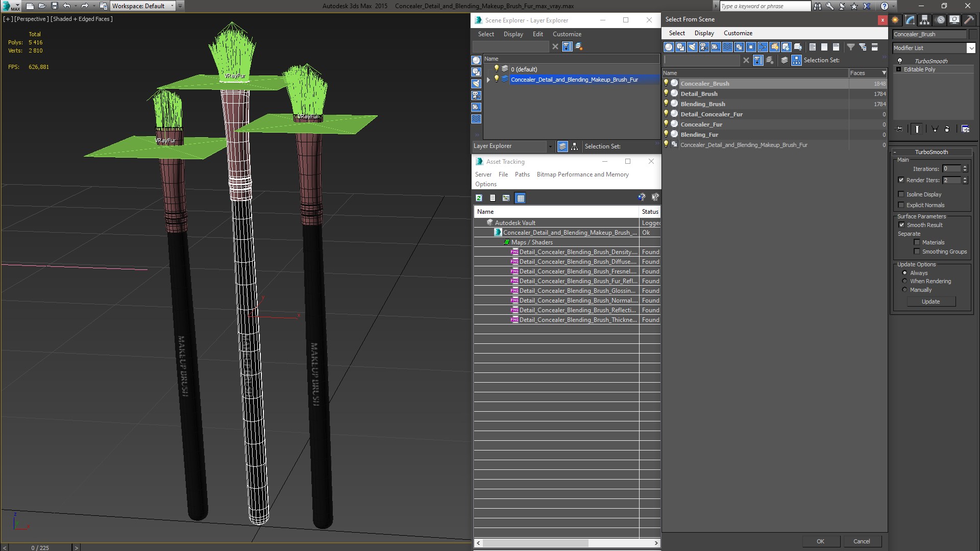Click the viewport Perspective label
Image resolution: width=980 pixels, height=551 pixels.
[x=32, y=19]
